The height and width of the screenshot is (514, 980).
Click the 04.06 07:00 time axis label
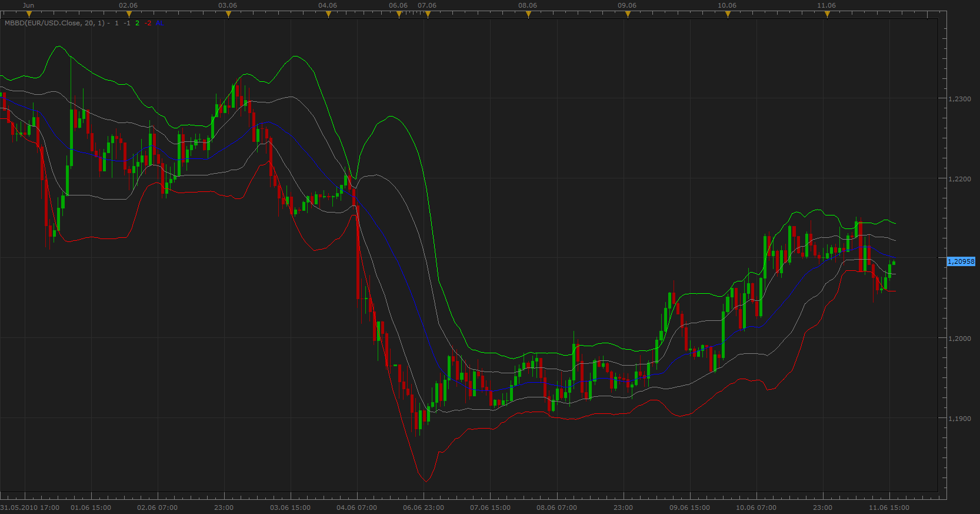[357, 508]
